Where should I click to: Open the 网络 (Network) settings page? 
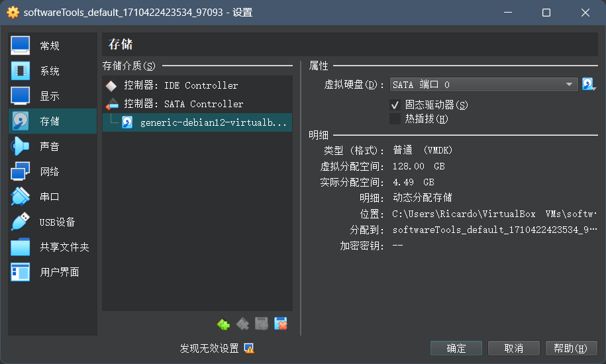pos(52,171)
